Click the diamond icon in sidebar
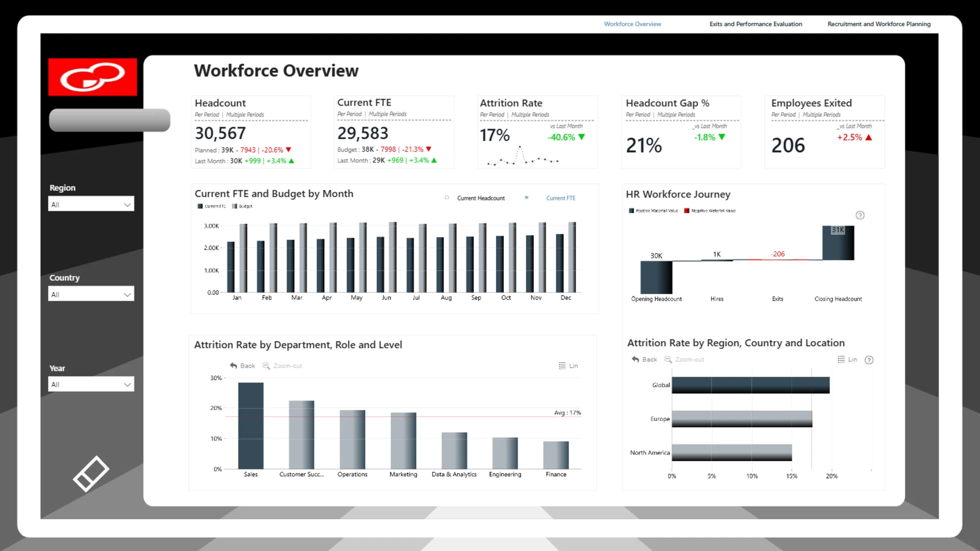This screenshot has width=980, height=551. tap(91, 474)
